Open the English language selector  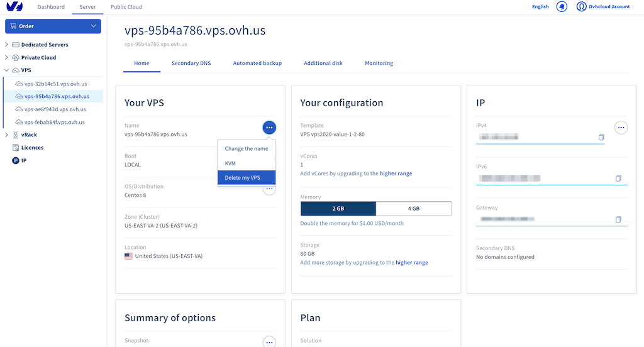(540, 6)
